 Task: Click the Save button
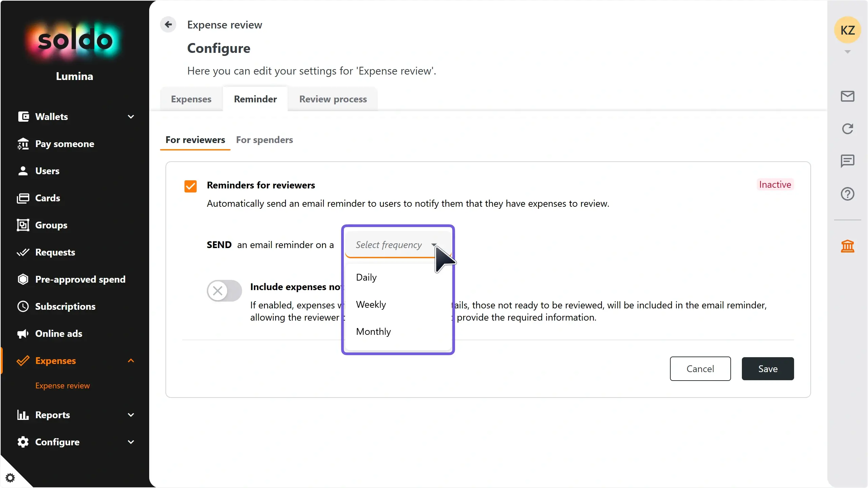point(768,369)
